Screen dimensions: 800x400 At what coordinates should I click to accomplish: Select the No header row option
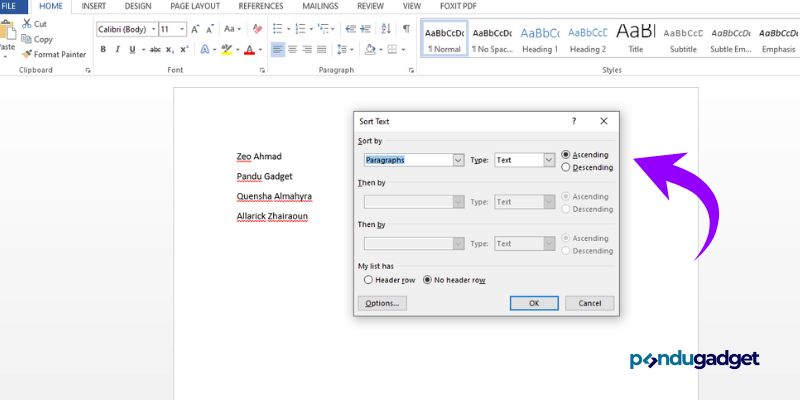pyautogui.click(x=429, y=280)
